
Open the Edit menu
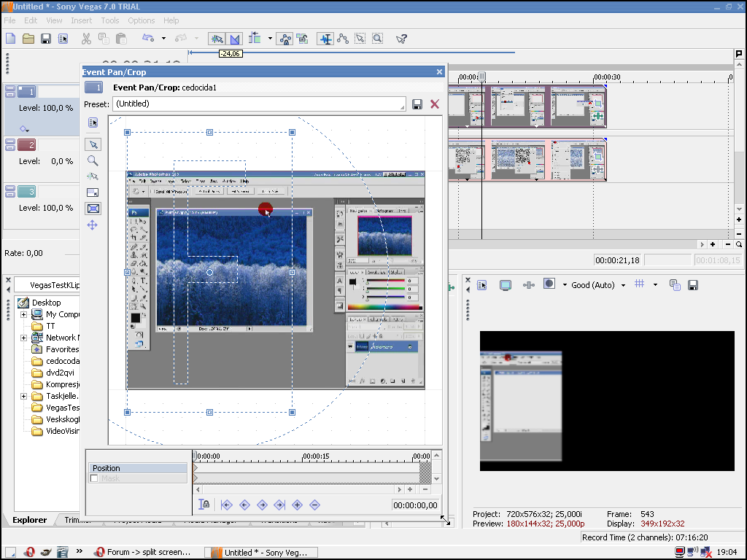(x=31, y=20)
